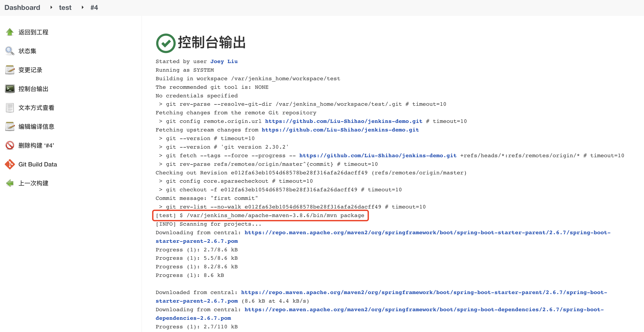Click the 'Commit message: "first commit"' line
The image size is (644, 332).
click(x=206, y=198)
